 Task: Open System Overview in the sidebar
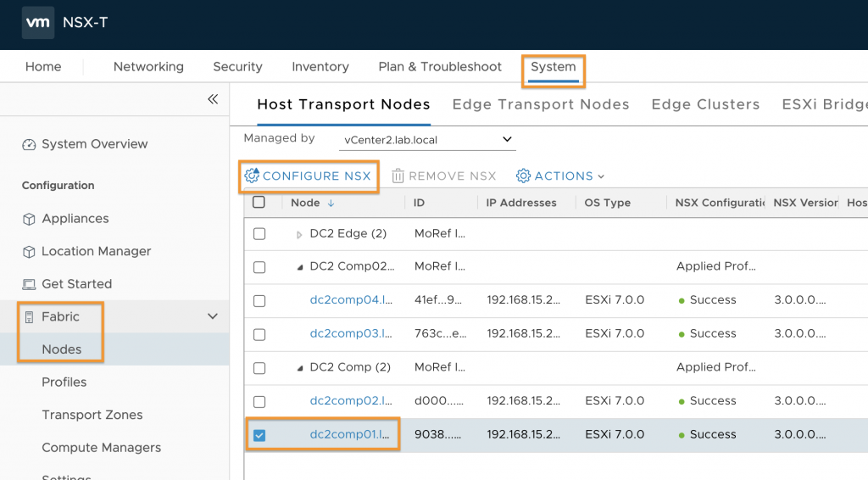tap(95, 144)
